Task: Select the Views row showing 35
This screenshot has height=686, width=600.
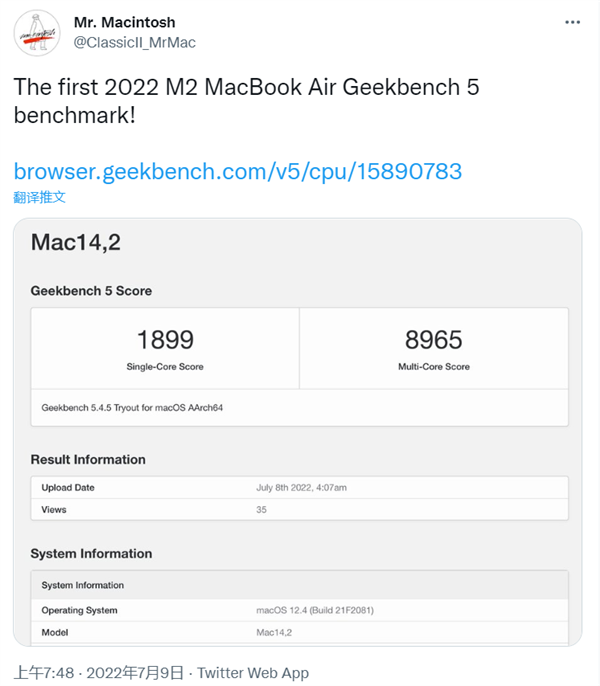Action: point(300,510)
